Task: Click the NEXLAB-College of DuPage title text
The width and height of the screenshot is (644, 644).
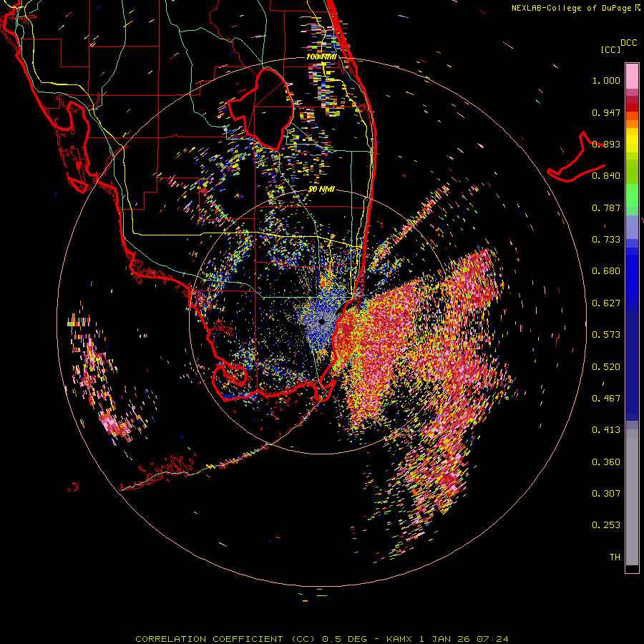Action: point(576,8)
